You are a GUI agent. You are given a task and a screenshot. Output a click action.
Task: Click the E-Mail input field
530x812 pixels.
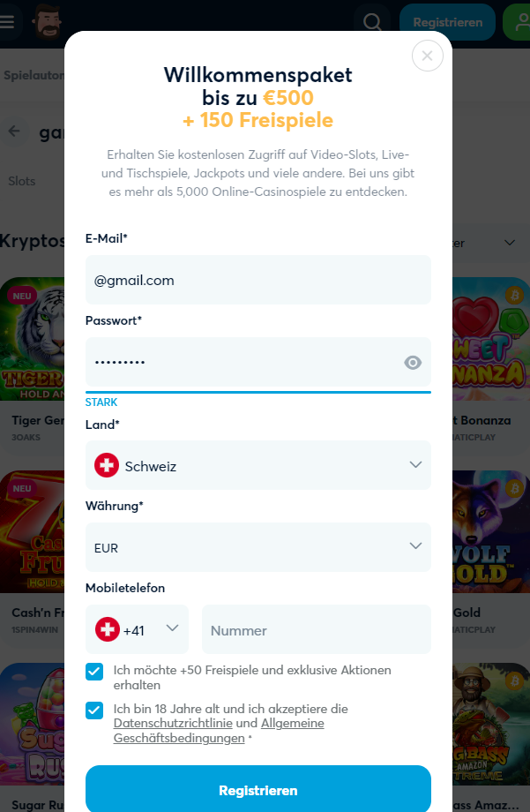(258, 280)
